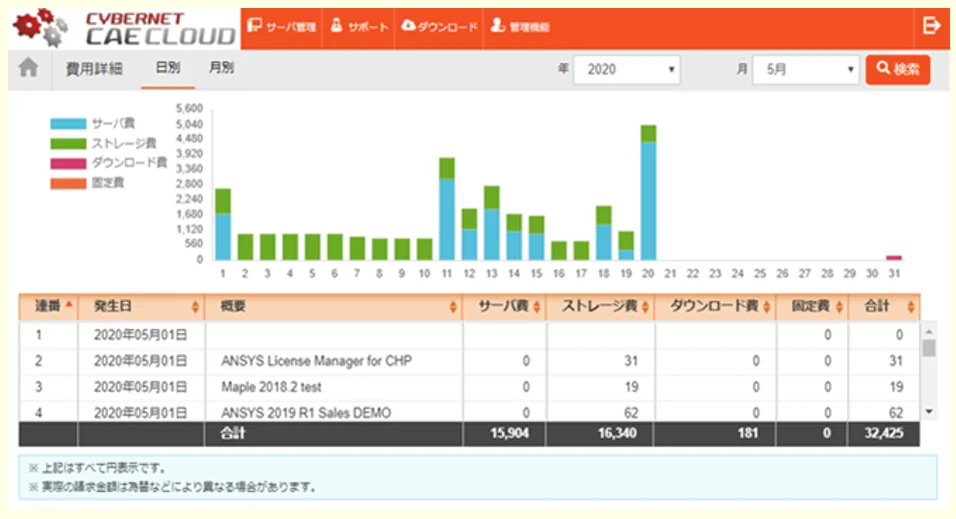Screen dimensions: 956x519
Task: Switch to the 日別 tab
Action: point(167,69)
